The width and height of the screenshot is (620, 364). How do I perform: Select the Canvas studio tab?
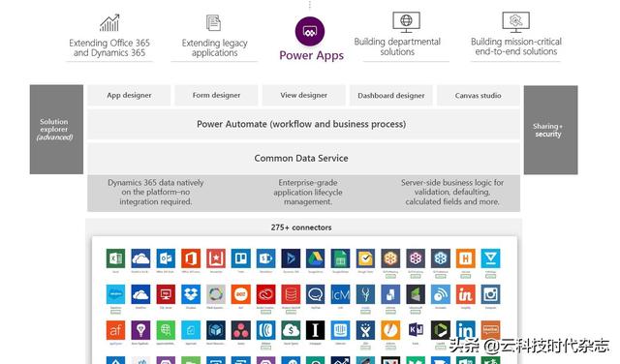click(x=478, y=95)
